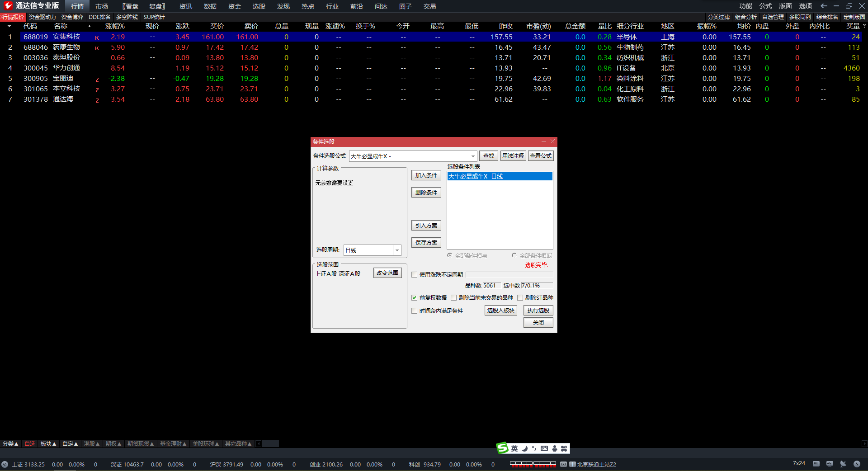Expand the 美股环球 bottom tab menu
Viewport: 868px width, 471px height.
click(x=206, y=444)
